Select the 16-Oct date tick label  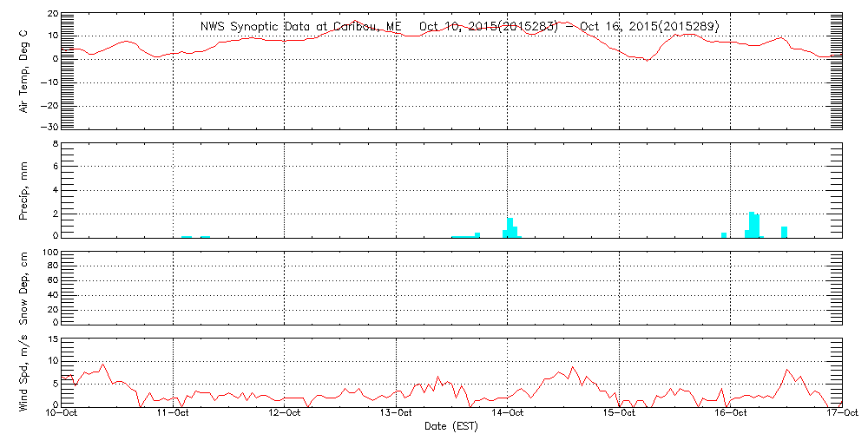(x=731, y=414)
